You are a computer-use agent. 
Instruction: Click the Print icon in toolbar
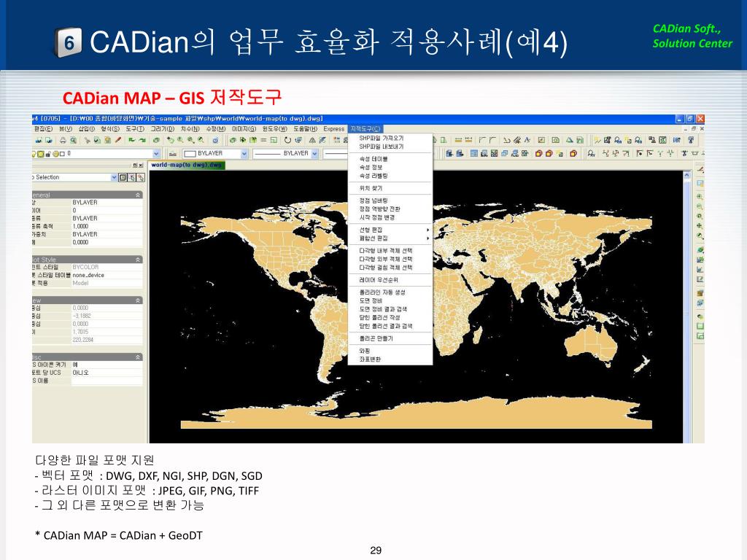click(x=63, y=141)
